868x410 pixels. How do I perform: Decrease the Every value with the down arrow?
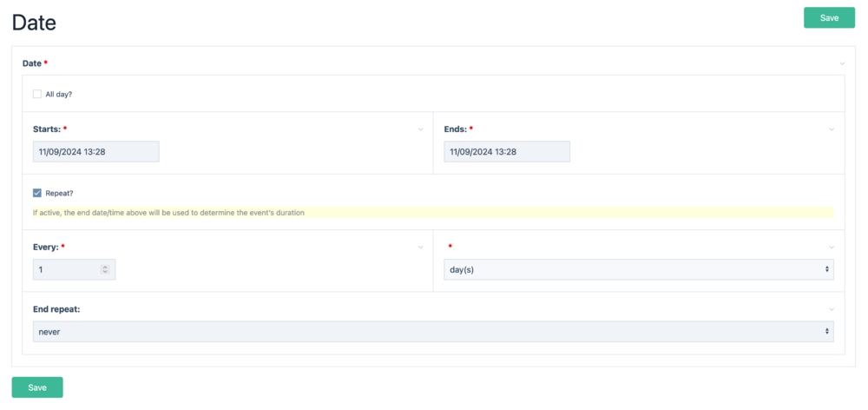tap(105, 273)
